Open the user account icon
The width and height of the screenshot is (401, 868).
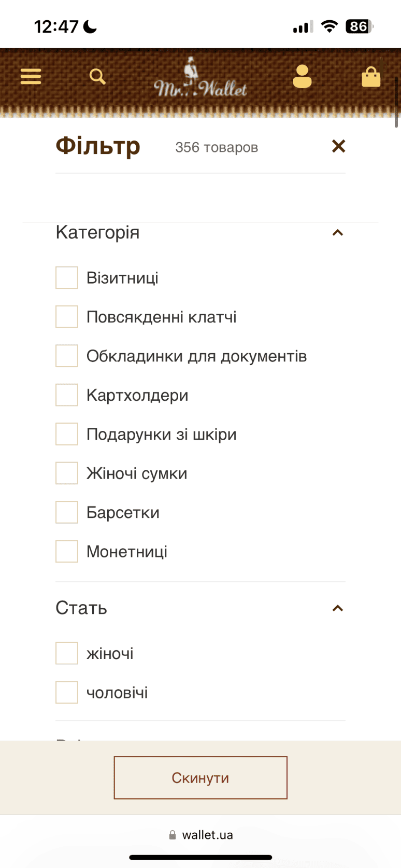click(x=302, y=77)
